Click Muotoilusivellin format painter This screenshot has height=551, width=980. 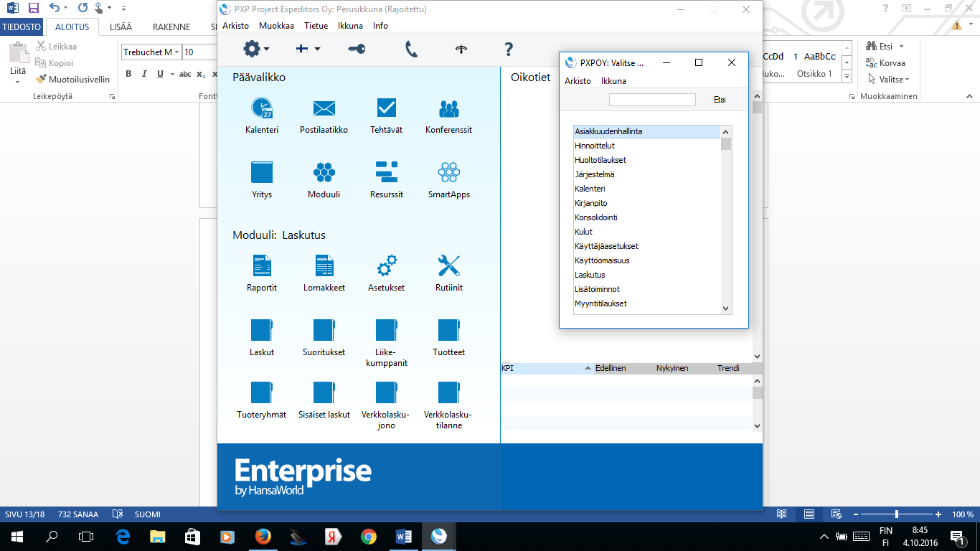72,80
